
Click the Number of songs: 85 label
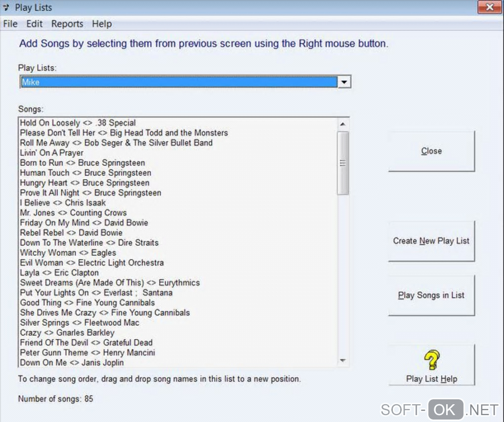55,399
